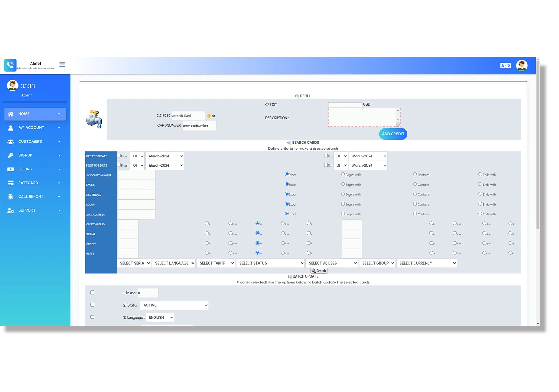Click the batch In use value field
559x392 pixels.
click(148, 293)
